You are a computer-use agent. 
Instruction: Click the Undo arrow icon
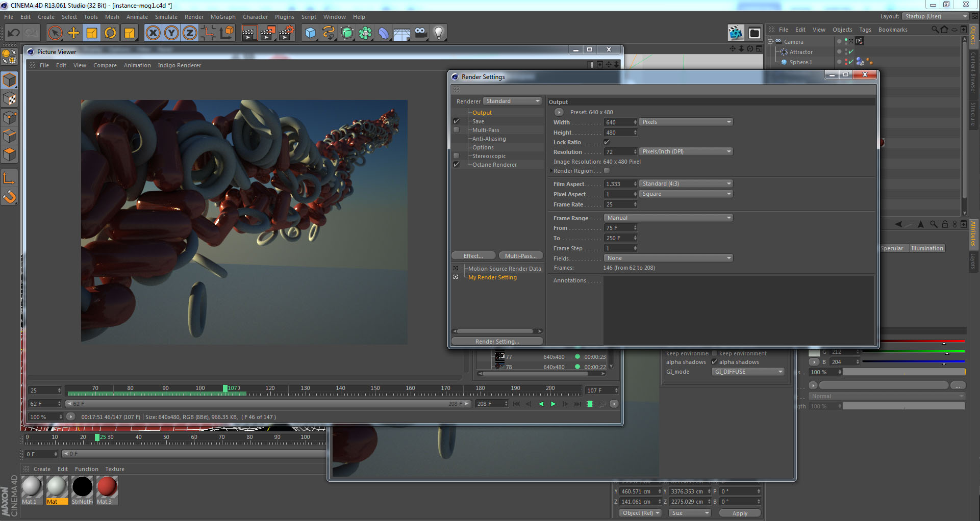(14, 33)
